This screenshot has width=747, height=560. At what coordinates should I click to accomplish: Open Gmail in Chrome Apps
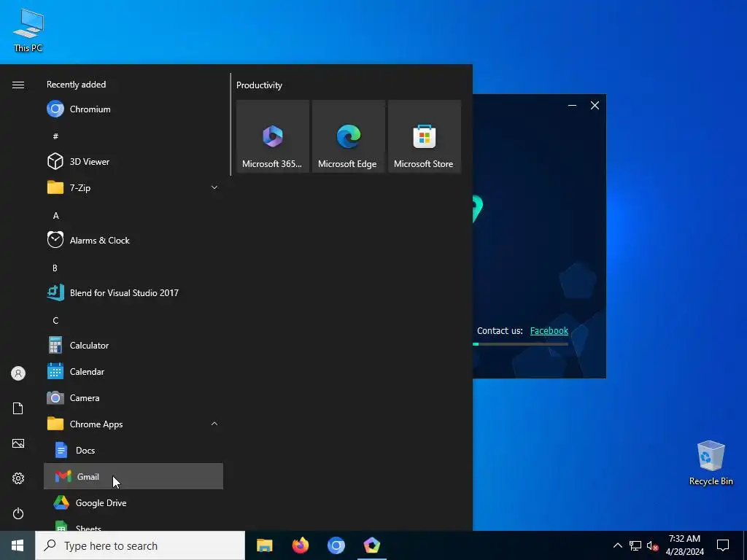pos(133,476)
